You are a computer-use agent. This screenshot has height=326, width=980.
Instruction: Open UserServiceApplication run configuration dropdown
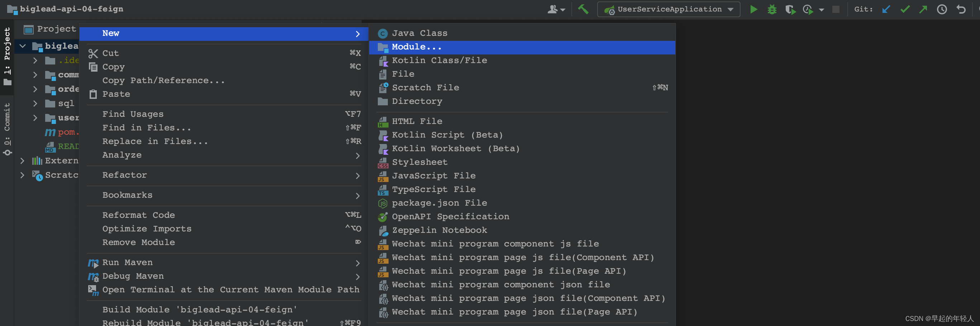pos(669,9)
